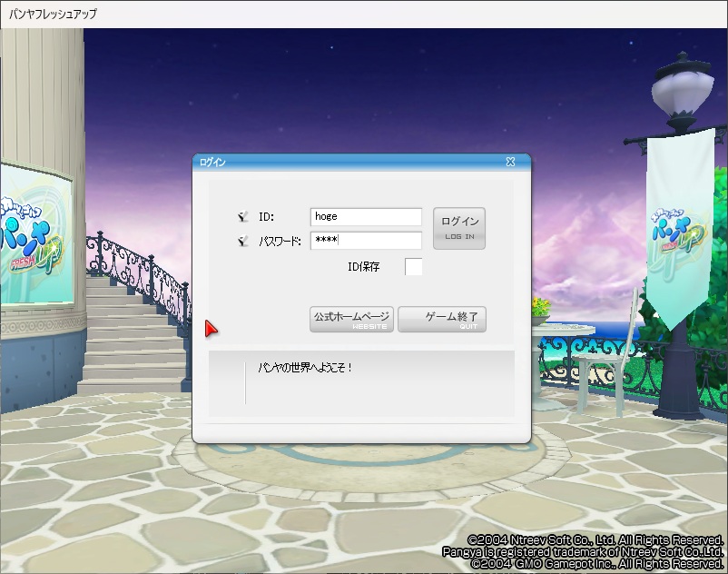Click the ログイン LOG IN button
This screenshot has width=728, height=574.
[459, 228]
